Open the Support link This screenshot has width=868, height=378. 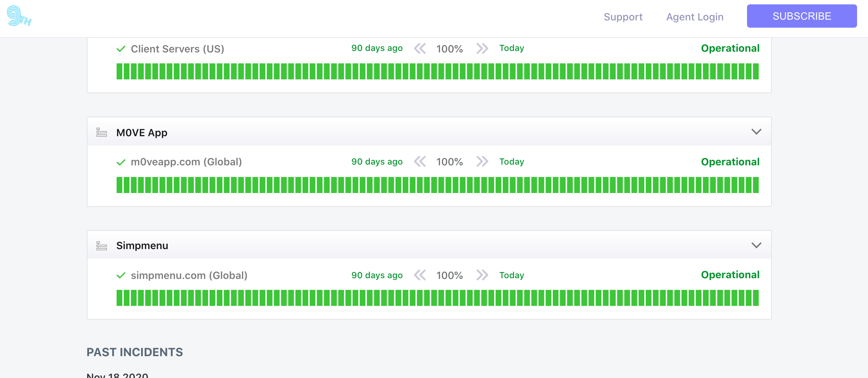(623, 17)
